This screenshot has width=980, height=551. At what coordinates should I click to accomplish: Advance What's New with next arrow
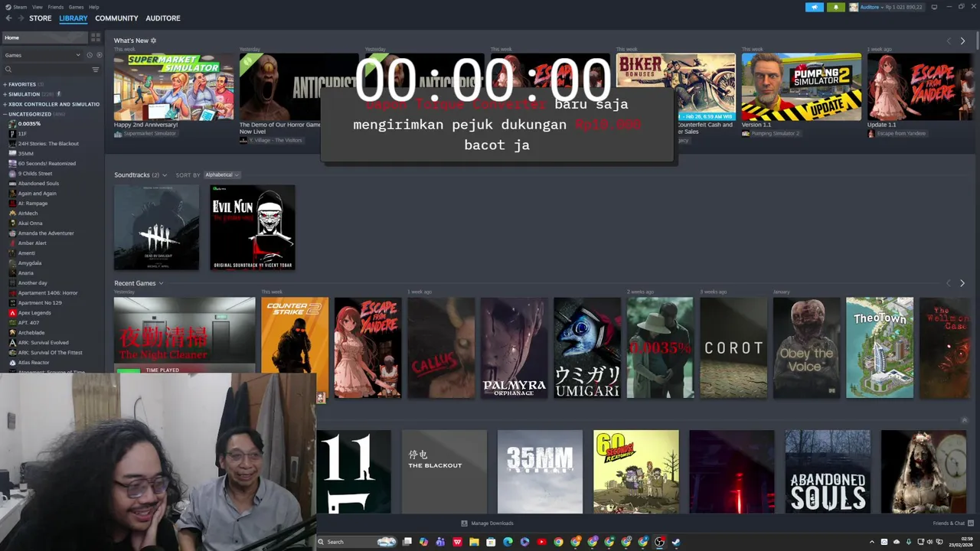point(962,41)
